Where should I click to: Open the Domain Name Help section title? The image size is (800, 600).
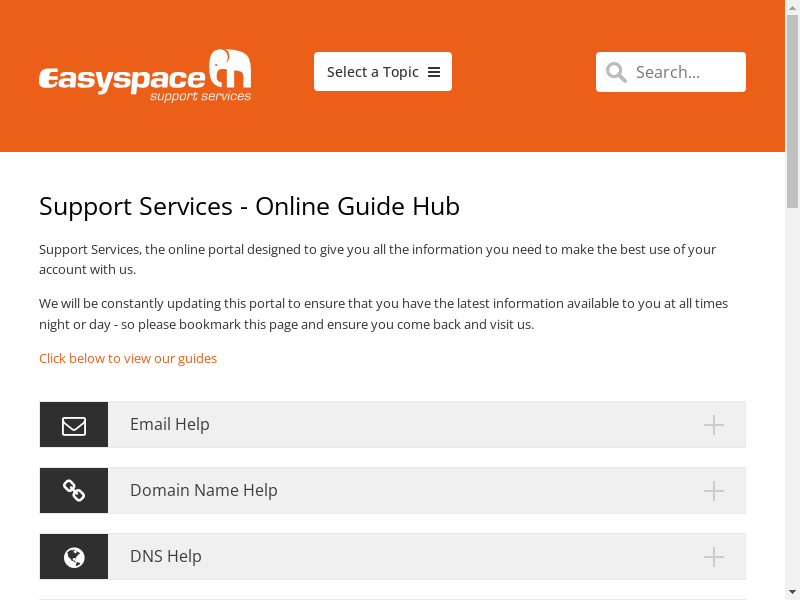pyautogui.click(x=204, y=490)
